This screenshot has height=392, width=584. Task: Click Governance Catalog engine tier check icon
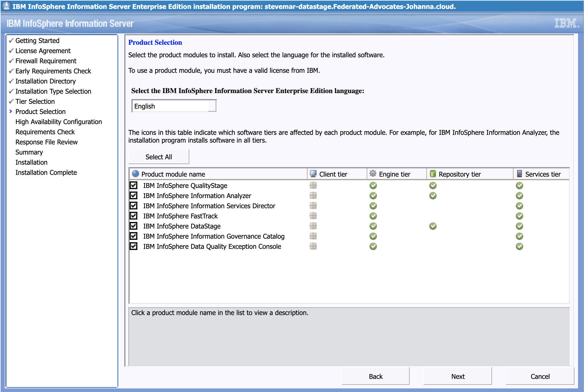pos(373,236)
